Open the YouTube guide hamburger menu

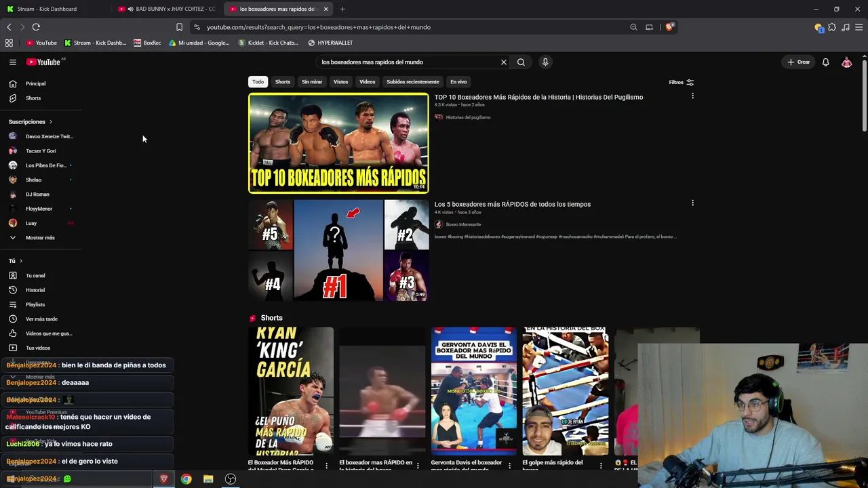[12, 62]
